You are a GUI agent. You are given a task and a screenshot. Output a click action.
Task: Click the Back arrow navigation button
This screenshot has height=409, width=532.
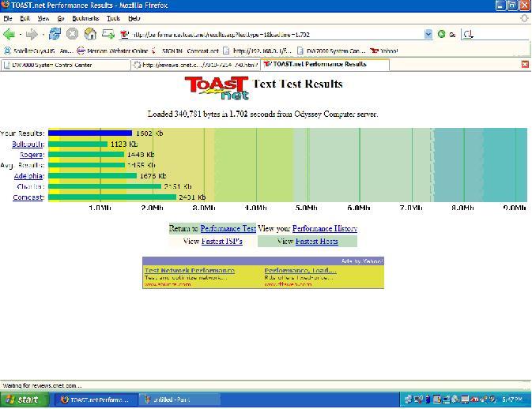(9, 34)
